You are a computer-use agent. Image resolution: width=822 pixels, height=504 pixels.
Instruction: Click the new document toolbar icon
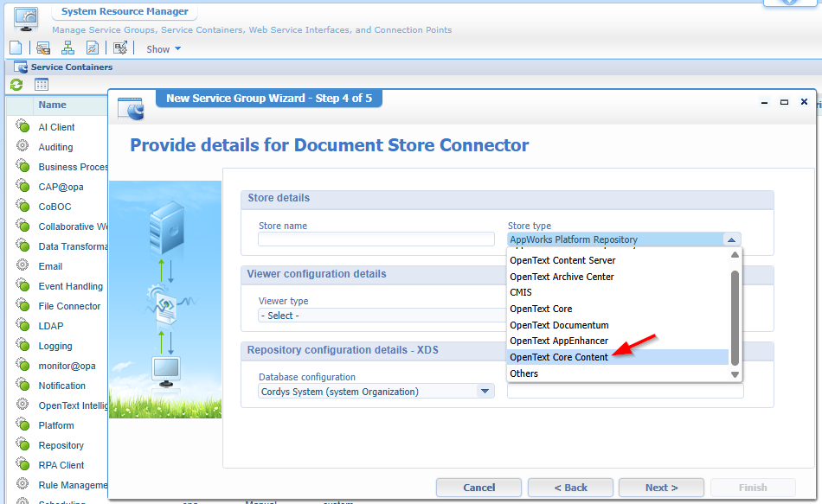click(16, 48)
